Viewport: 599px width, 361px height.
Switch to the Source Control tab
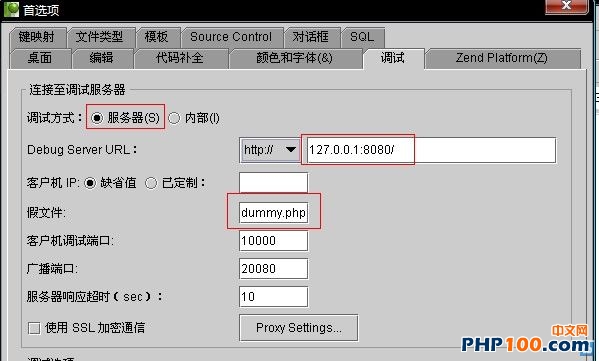[232, 37]
